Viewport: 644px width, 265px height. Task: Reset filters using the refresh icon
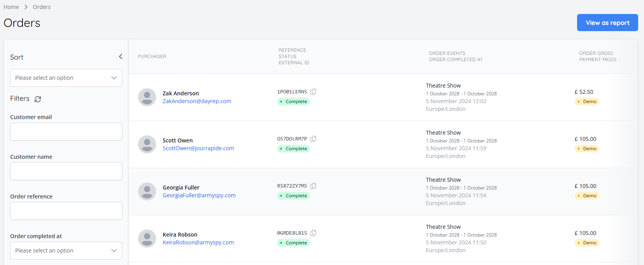tap(38, 99)
